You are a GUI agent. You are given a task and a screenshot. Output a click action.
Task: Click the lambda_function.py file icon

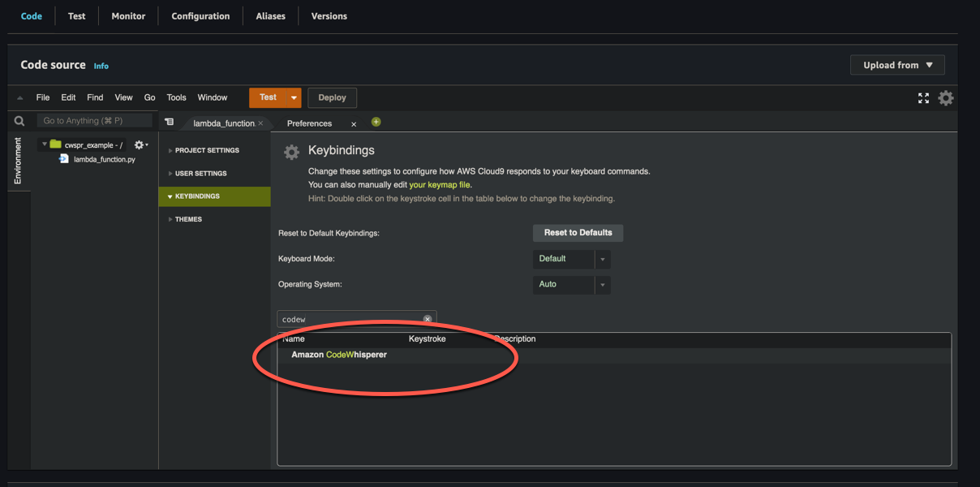pos(66,159)
